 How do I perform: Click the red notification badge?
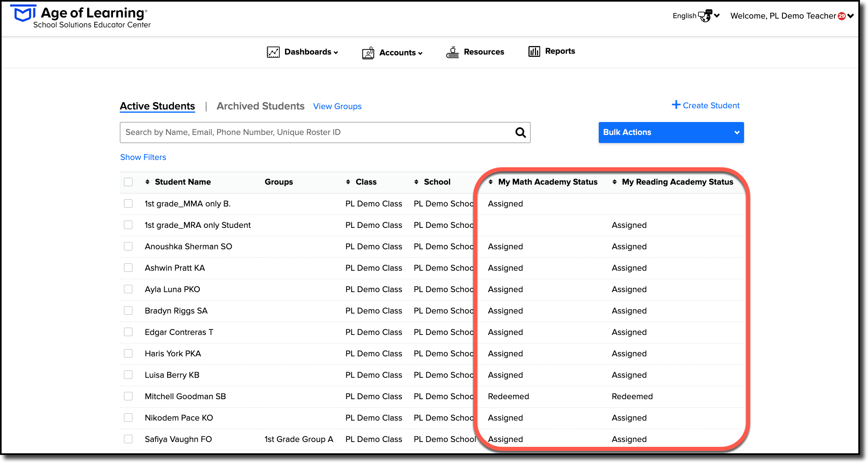click(x=842, y=16)
